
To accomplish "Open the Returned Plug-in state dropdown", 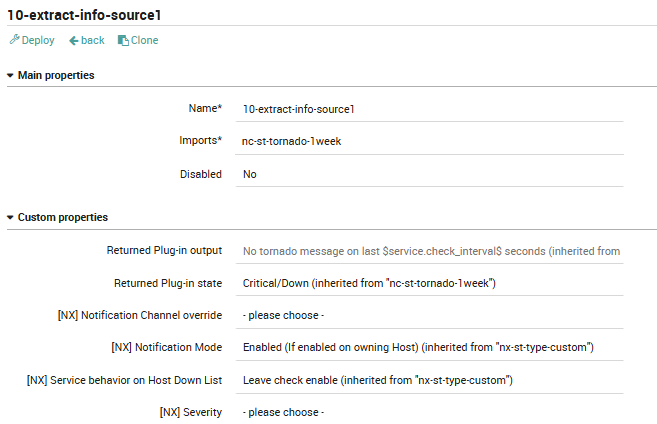I will [429, 284].
